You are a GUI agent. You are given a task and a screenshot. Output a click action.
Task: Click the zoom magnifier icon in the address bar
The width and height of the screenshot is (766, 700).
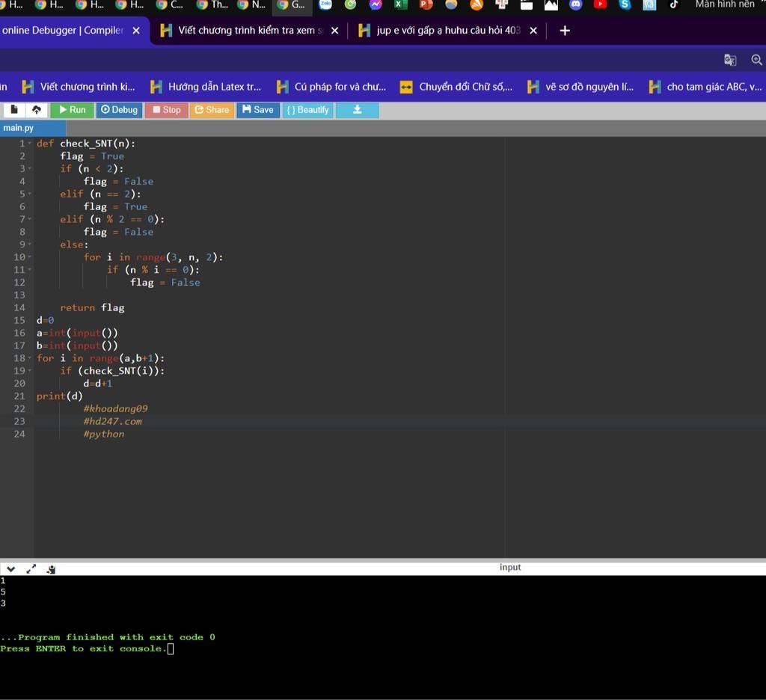757,60
